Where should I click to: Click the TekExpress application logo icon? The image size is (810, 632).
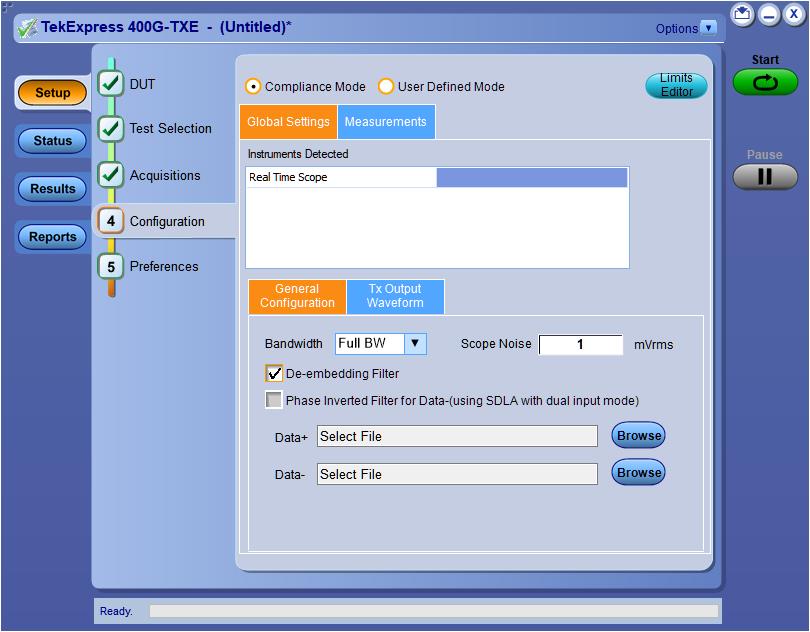[26, 28]
